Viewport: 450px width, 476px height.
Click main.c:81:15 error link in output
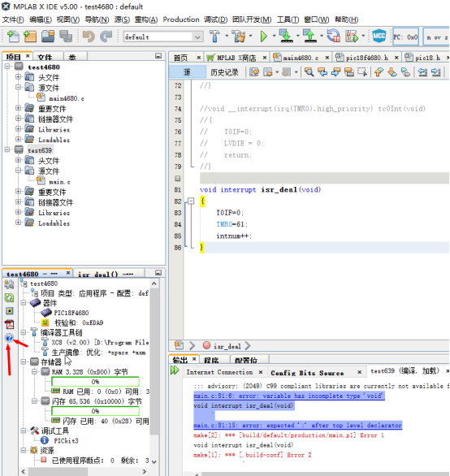[x=297, y=426]
